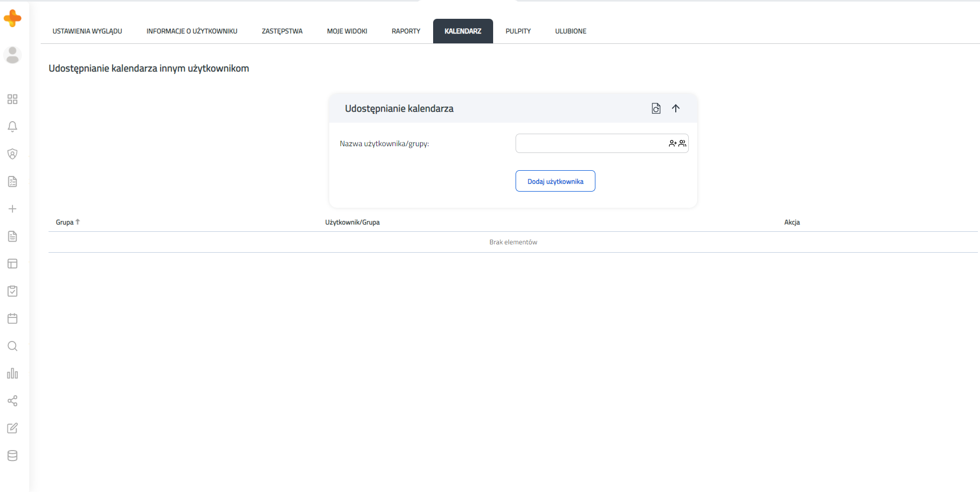Click the Dodaj użytkownika button
This screenshot has width=980, height=496.
coord(555,181)
